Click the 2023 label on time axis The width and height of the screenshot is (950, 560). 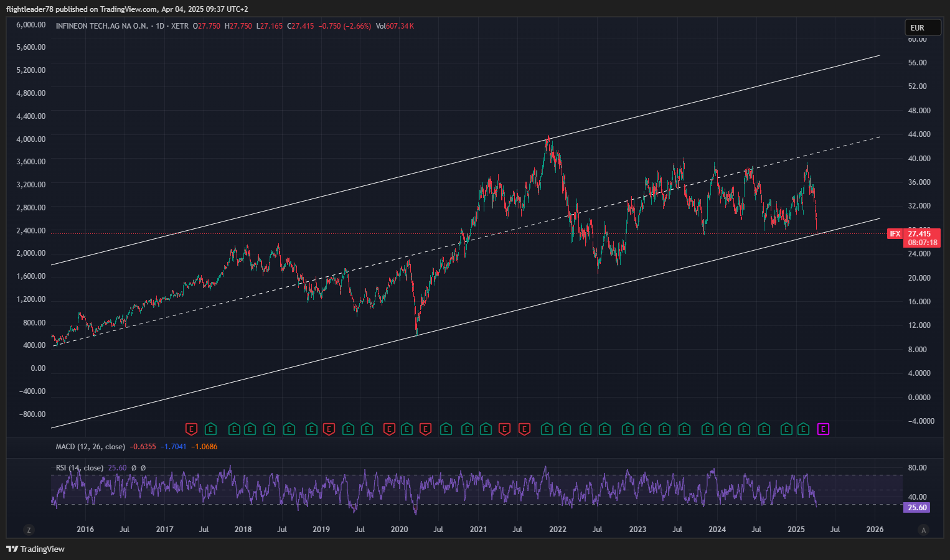[637, 530]
